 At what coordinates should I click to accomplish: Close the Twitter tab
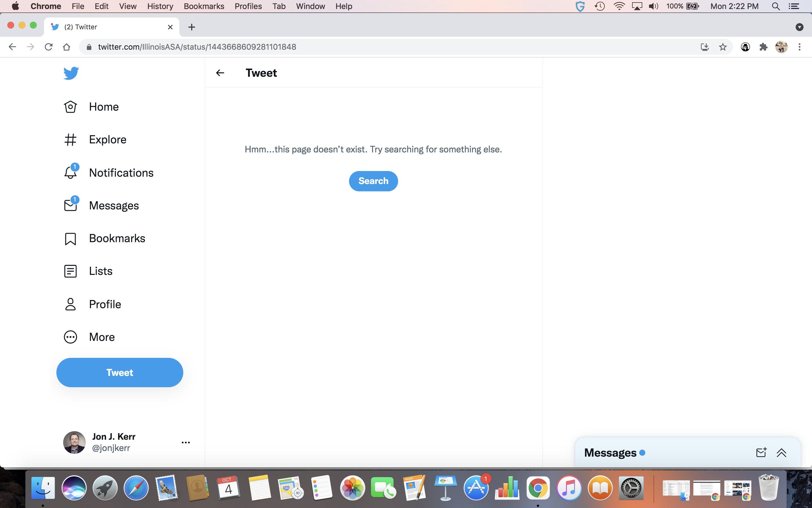coord(170,27)
